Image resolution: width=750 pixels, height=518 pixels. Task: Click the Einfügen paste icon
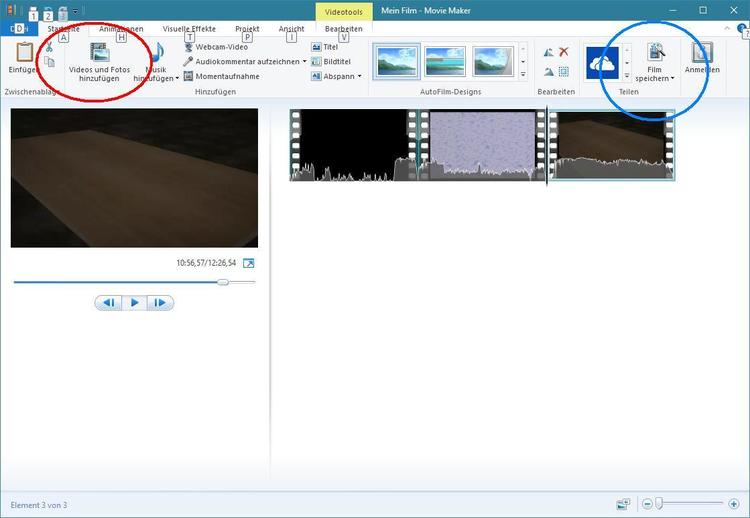[24, 52]
